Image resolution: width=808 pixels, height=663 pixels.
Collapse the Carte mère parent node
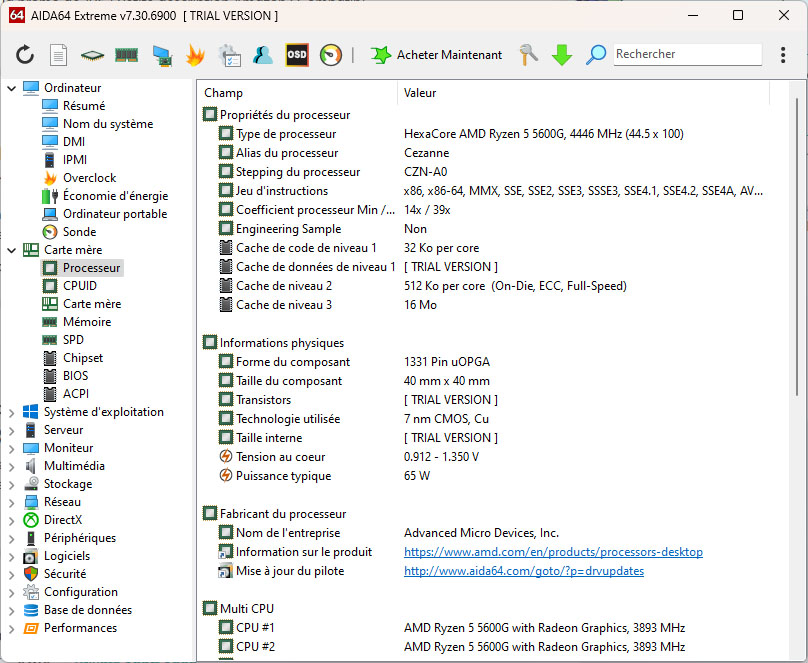tap(11, 250)
